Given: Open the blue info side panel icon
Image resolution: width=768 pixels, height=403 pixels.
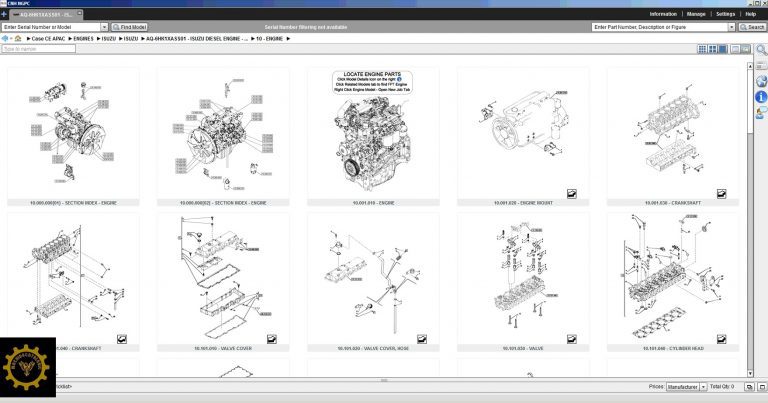Looking at the screenshot, I should click(761, 97).
